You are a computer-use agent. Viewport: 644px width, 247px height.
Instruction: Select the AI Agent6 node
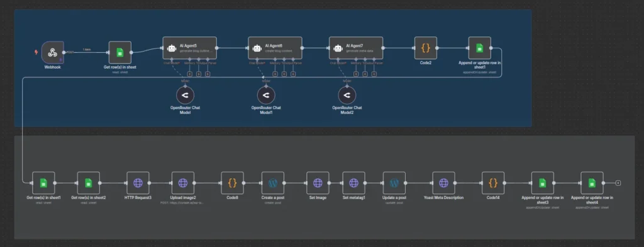tap(275, 48)
